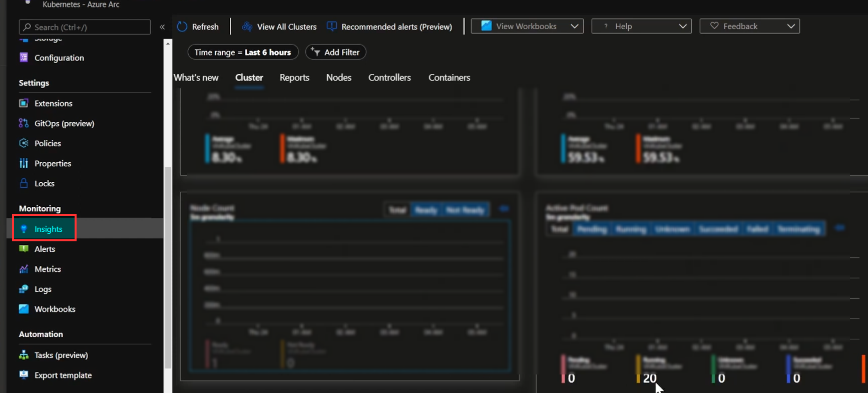This screenshot has width=868, height=393.
Task: Open the Controllers tab
Action: click(x=389, y=78)
